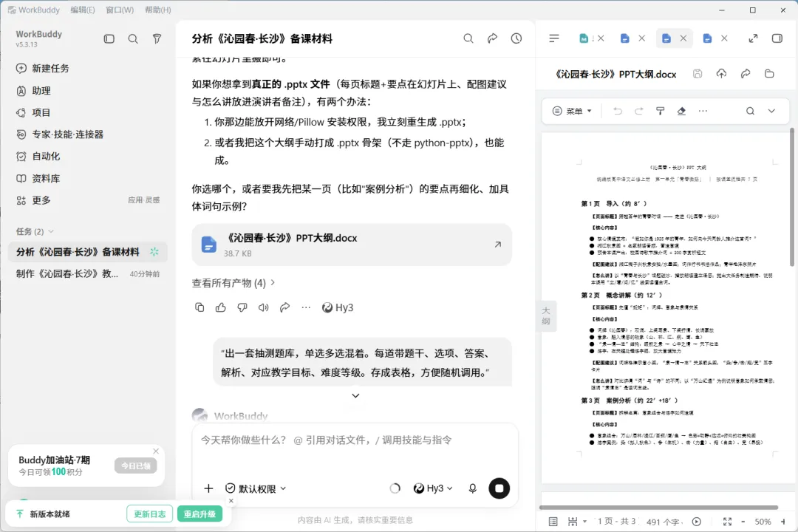Image resolution: width=798 pixels, height=532 pixels.
Task: Switch to the green M file tab
Action: pos(584,38)
